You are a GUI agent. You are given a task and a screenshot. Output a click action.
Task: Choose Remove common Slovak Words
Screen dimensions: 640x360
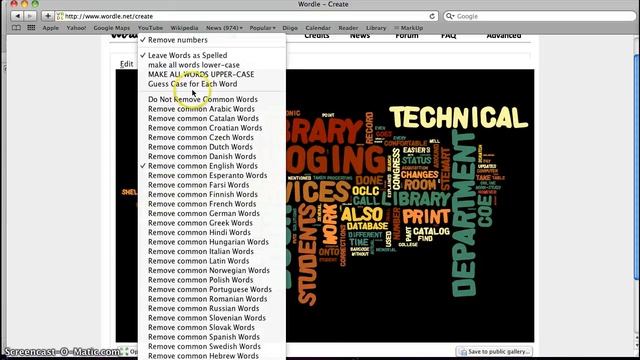(x=212, y=327)
